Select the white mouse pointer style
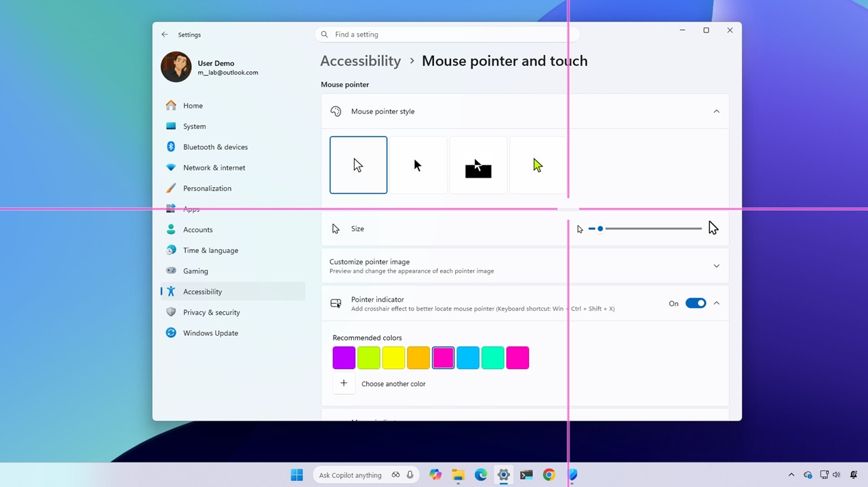The width and height of the screenshot is (868, 487). click(358, 165)
